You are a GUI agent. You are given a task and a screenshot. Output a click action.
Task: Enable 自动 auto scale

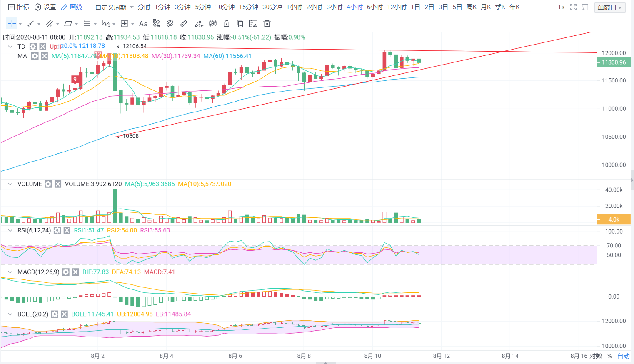click(x=624, y=356)
